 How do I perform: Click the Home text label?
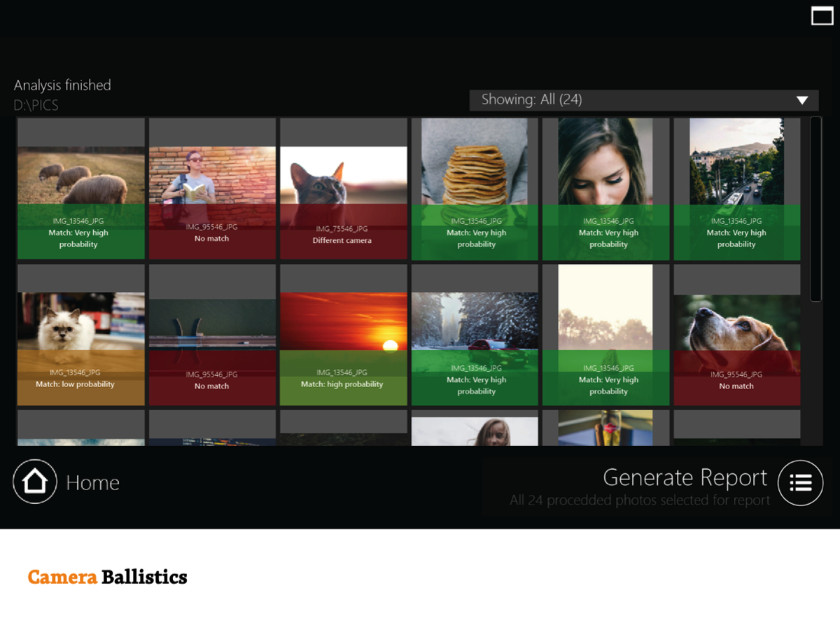[92, 483]
